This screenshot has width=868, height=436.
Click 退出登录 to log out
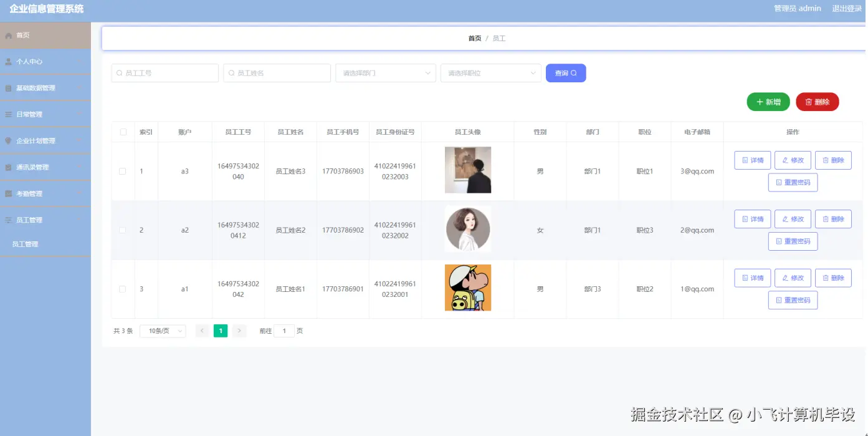point(847,8)
